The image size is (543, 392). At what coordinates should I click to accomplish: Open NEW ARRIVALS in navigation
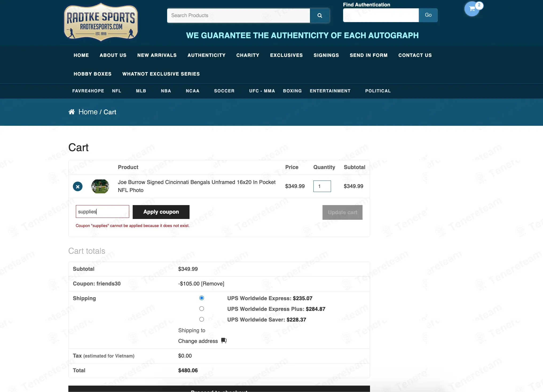(x=157, y=55)
